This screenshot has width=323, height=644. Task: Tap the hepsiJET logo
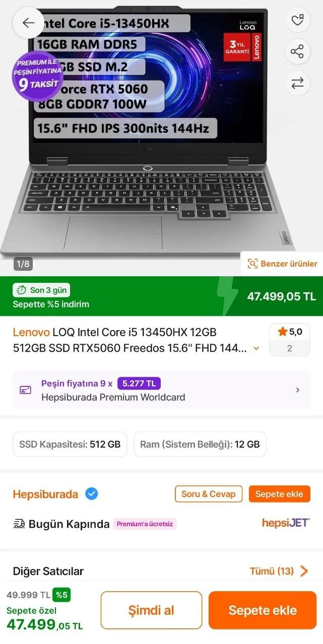pyautogui.click(x=286, y=523)
